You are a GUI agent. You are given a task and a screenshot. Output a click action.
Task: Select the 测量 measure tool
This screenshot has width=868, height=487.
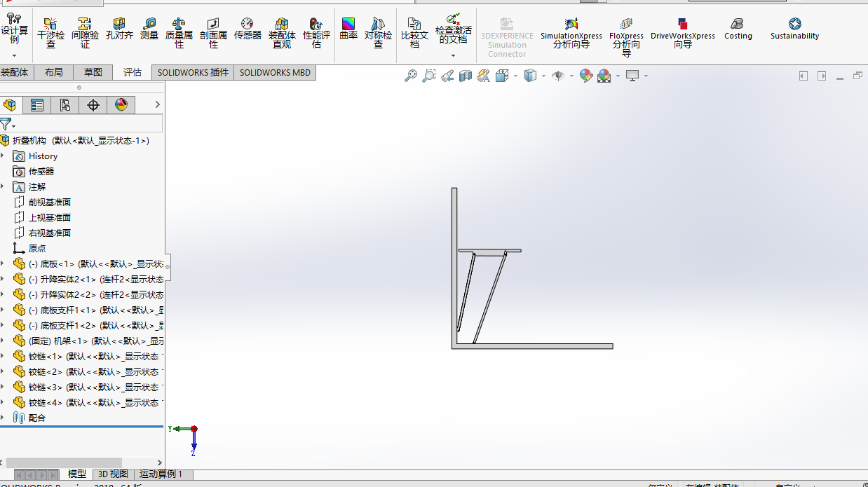pyautogui.click(x=149, y=29)
